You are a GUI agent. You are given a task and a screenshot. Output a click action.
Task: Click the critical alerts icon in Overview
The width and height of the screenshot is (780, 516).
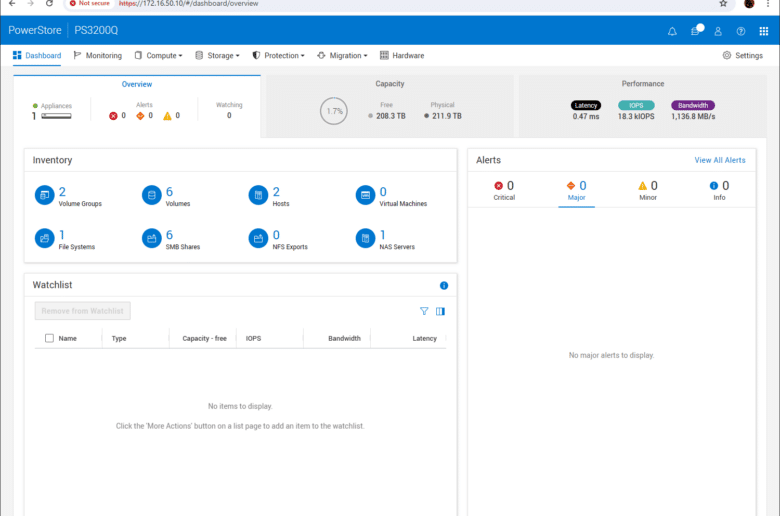point(113,116)
